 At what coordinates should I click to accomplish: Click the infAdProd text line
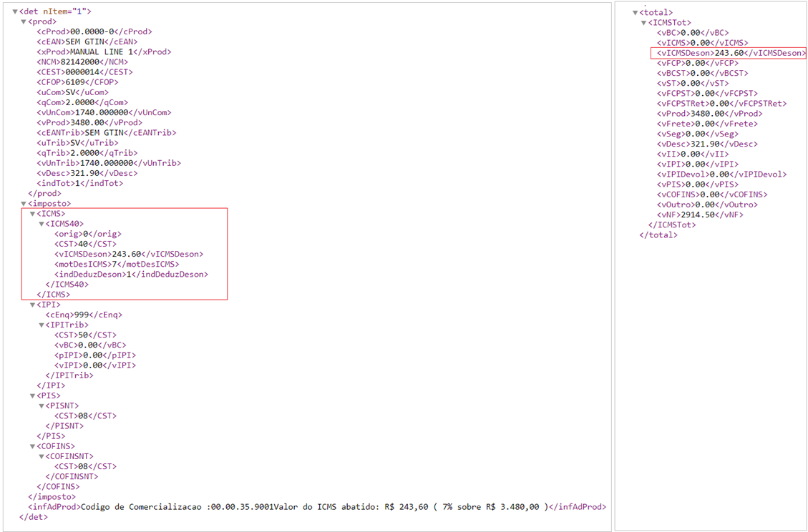(315, 507)
